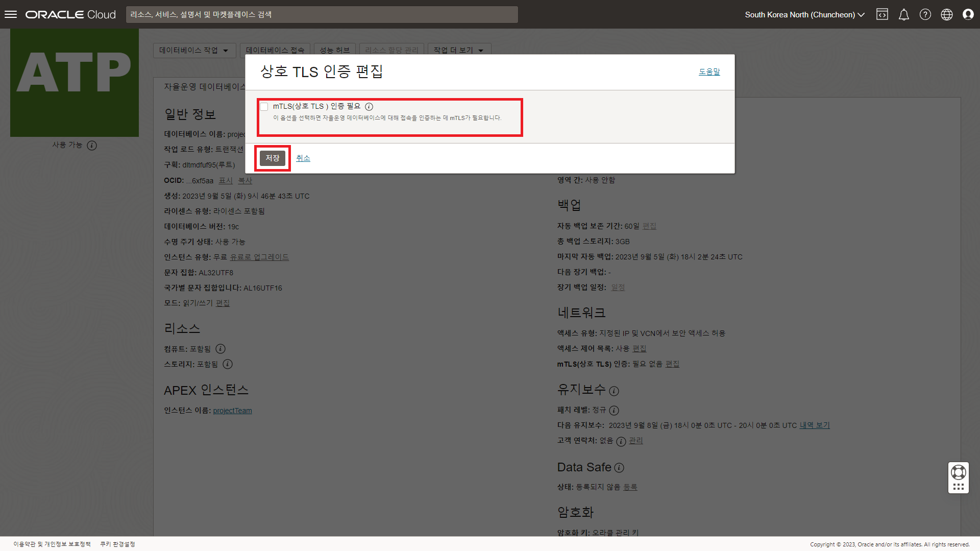Open the projectTeam APEX instance link
The height and width of the screenshot is (551, 980).
point(232,411)
